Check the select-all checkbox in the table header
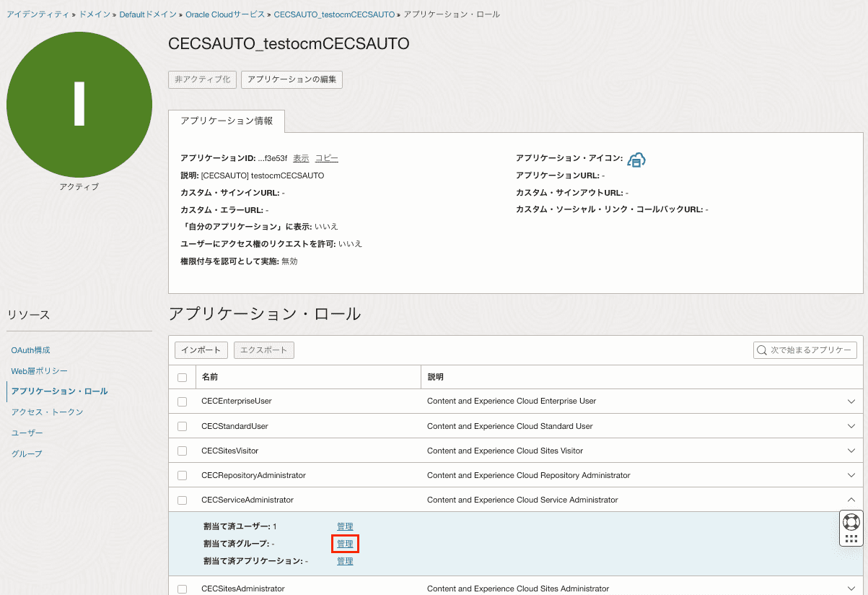The image size is (868, 595). [x=182, y=376]
